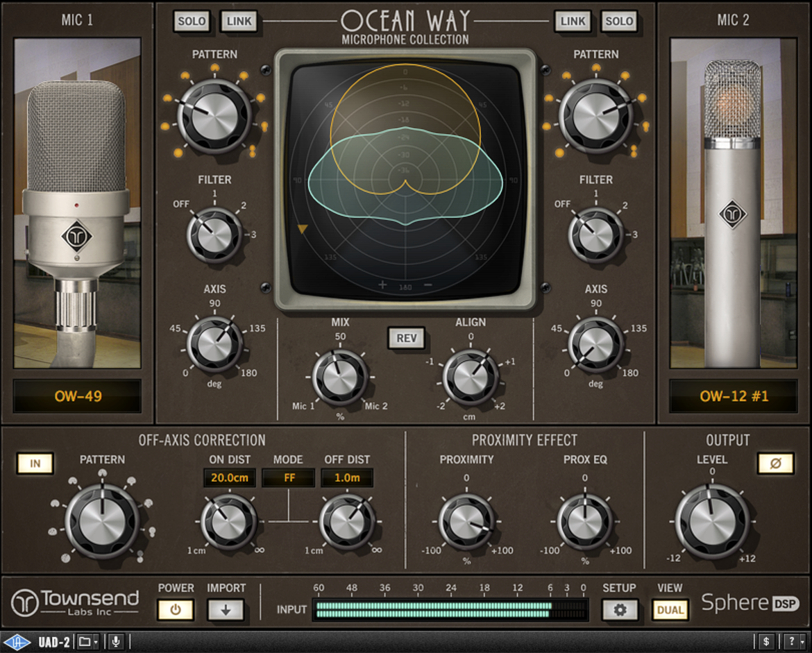Click the Mic 1 FILTER knob
Viewport: 812px width, 653px height.
[214, 235]
